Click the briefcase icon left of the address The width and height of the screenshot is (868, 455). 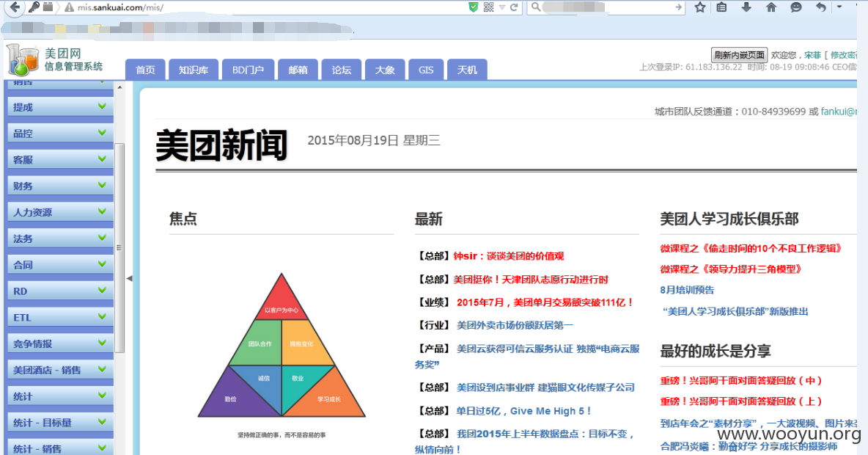click(48, 7)
